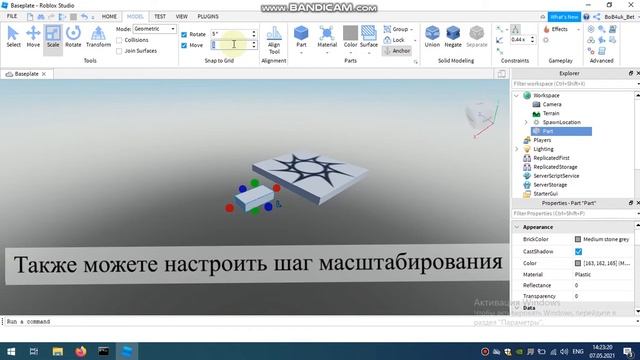The height and width of the screenshot is (360, 640).
Task: Click the Filter workspace search box
Action: coord(574,84)
